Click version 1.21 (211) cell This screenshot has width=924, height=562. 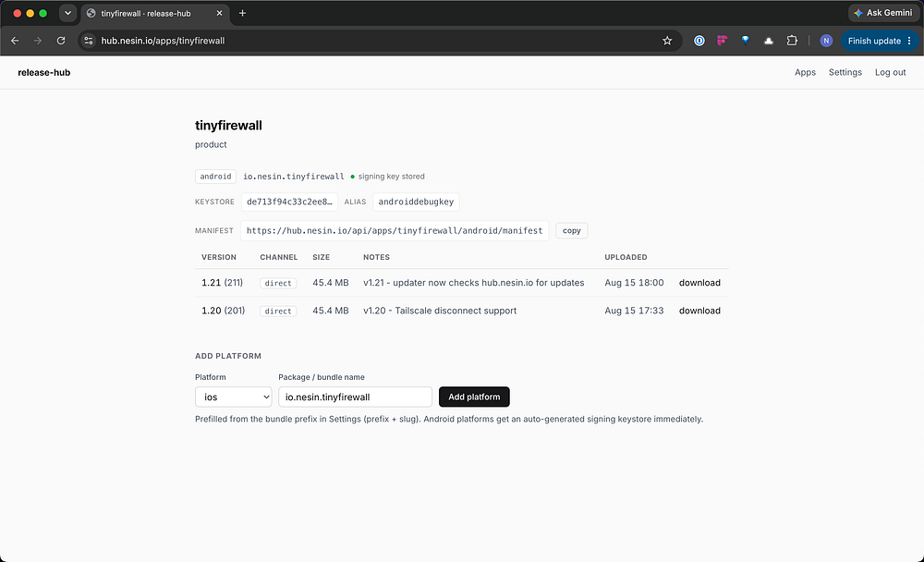(222, 283)
